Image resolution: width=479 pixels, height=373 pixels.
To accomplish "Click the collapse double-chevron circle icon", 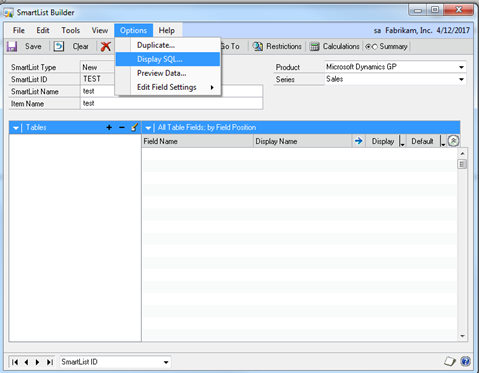I will coord(453,141).
